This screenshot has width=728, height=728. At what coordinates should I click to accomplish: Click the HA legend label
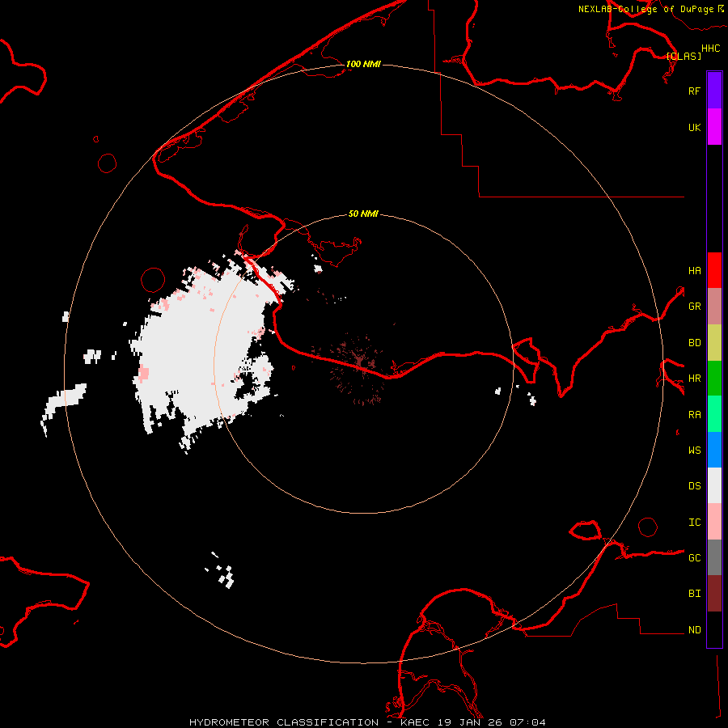(x=694, y=270)
